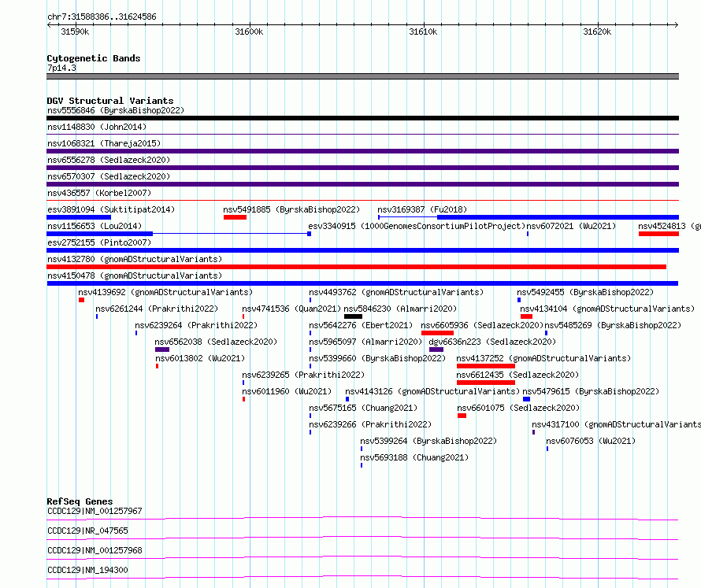Click the nsv4139692 (gnomADStructuralVariants) label
Viewport: 701px width, 588px height.
pyautogui.click(x=165, y=292)
